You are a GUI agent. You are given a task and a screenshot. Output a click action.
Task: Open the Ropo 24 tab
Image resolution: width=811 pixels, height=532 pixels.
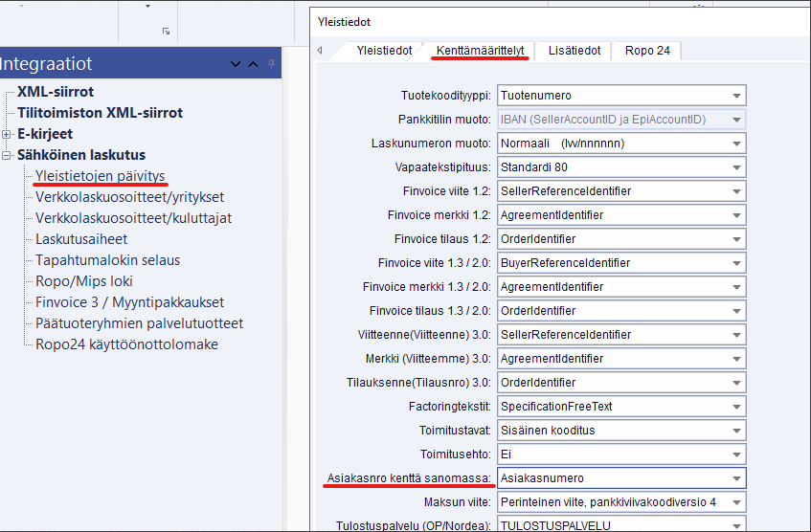pos(647,51)
